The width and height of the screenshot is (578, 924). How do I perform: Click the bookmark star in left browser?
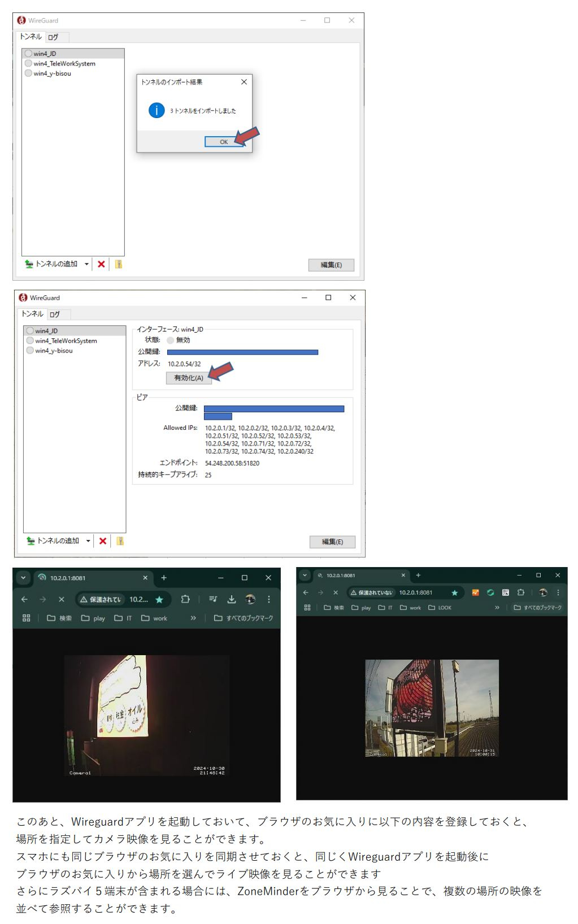point(159,599)
